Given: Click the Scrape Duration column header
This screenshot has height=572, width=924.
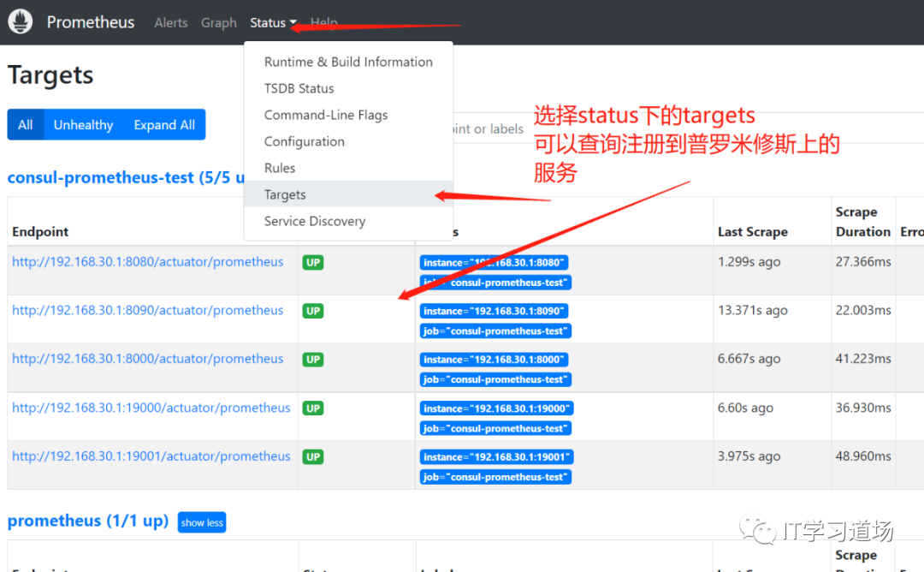Looking at the screenshot, I should [862, 222].
